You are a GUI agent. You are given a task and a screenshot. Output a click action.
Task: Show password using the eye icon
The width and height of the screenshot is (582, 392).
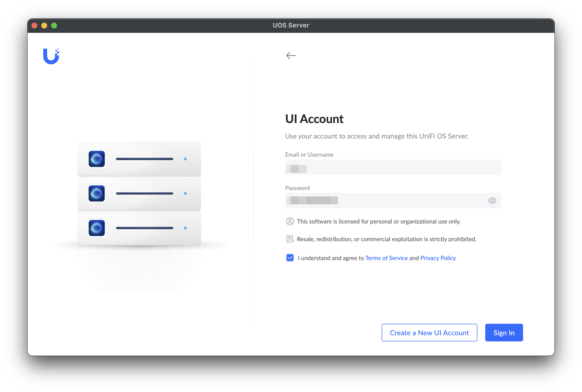coord(492,201)
